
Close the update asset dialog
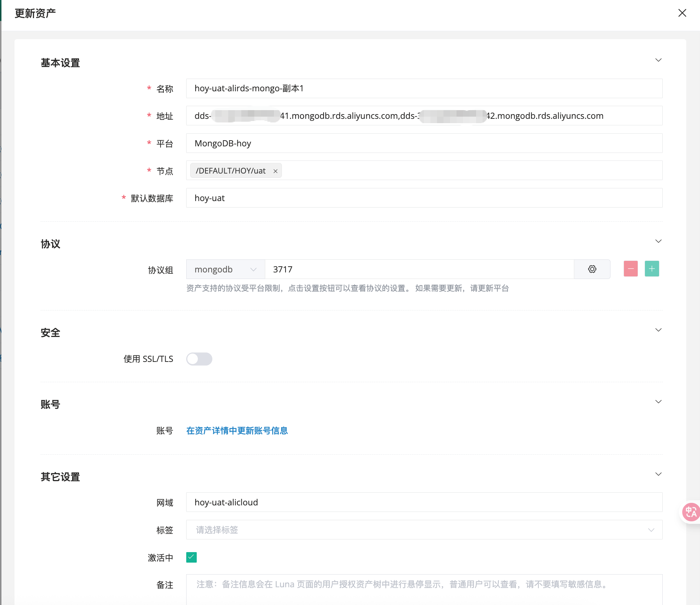tap(682, 13)
